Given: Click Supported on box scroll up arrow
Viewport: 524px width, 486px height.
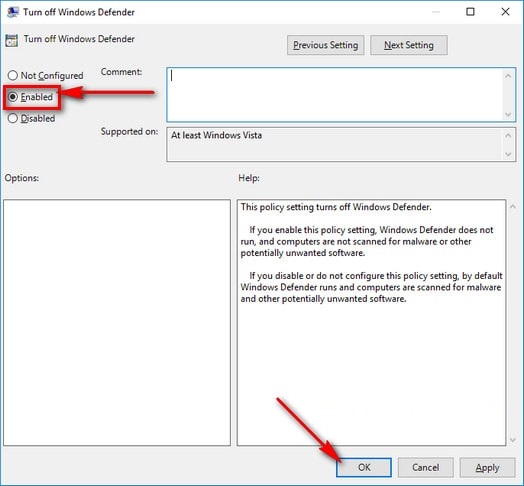Looking at the screenshot, I should 508,135.
